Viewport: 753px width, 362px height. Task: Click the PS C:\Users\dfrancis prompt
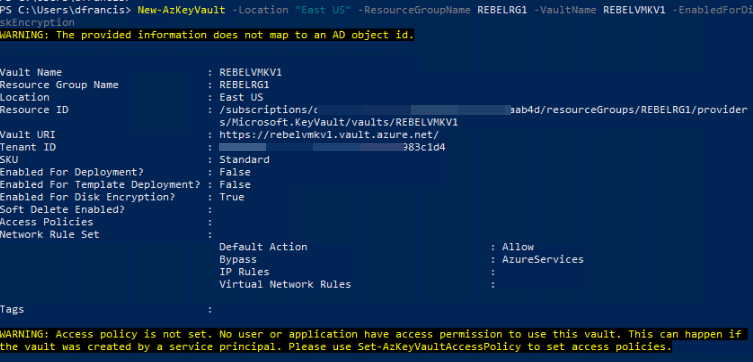click(66, 10)
